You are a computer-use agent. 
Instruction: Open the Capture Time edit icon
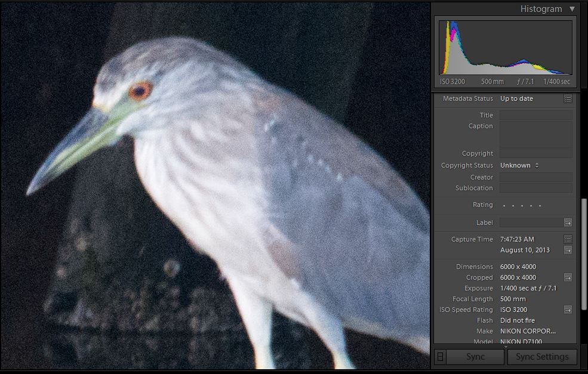pos(568,239)
